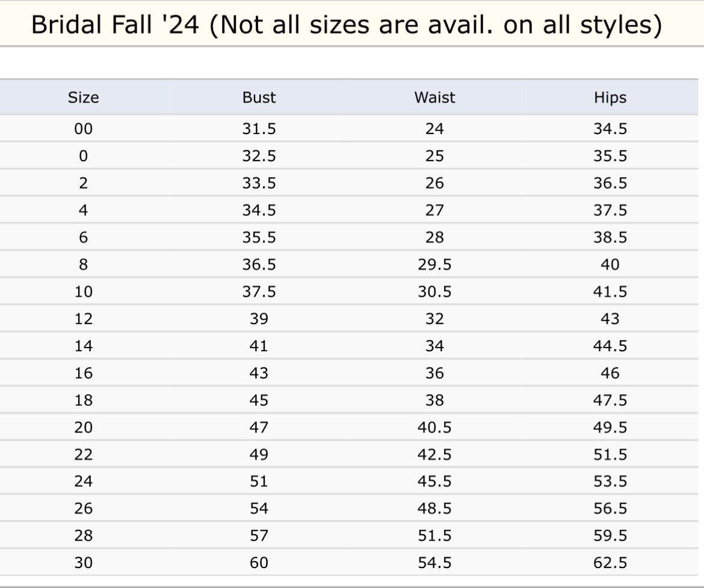This screenshot has width=704, height=588.
Task: Click the Hips column header
Action: coord(610,97)
